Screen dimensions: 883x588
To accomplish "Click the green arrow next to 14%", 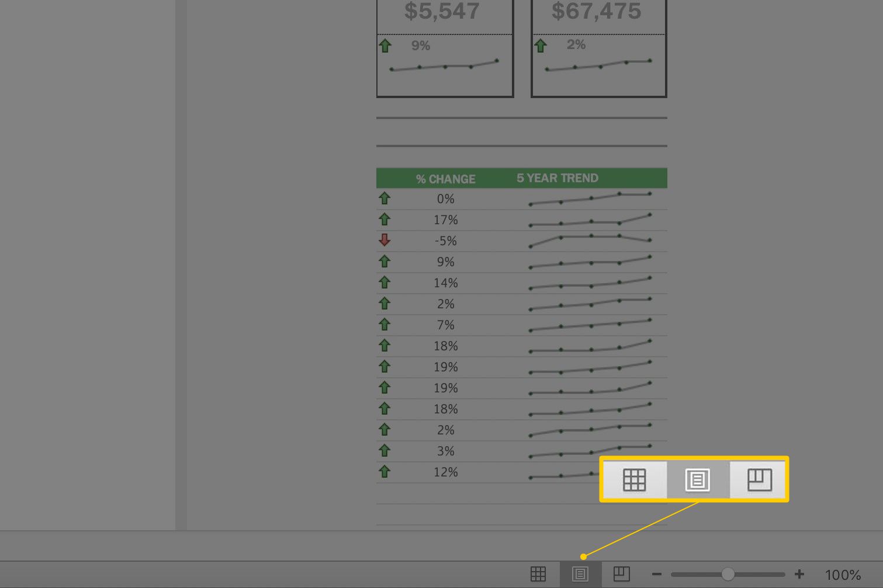I will pyautogui.click(x=385, y=282).
